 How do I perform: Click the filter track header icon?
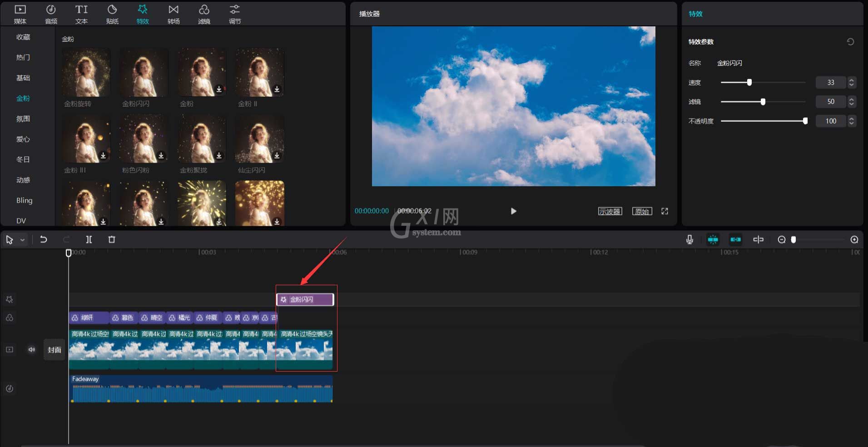tap(10, 318)
